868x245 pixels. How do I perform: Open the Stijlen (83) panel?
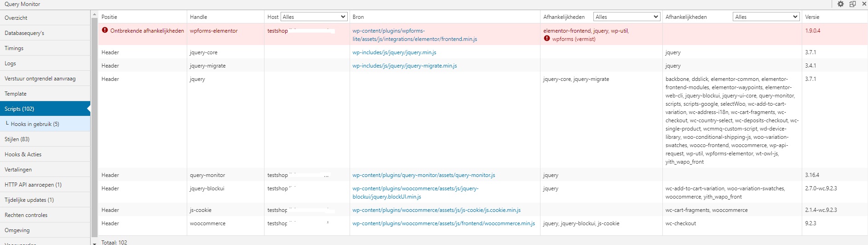[x=45, y=139]
